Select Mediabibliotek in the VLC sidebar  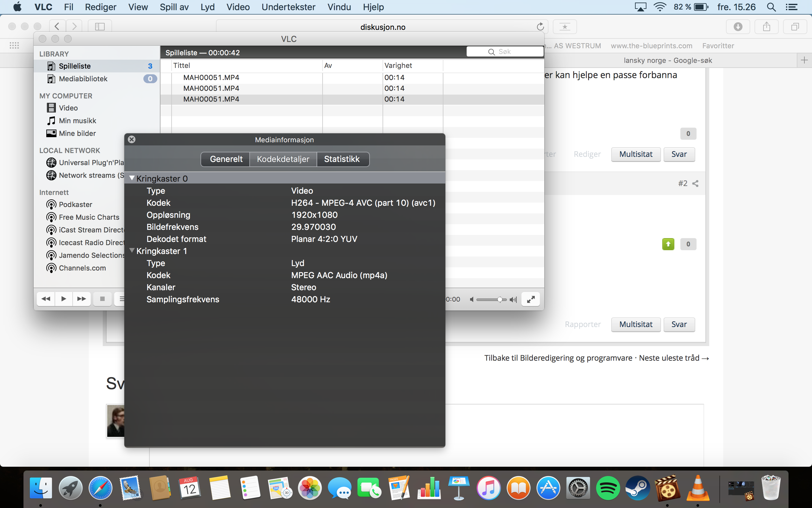click(97, 79)
